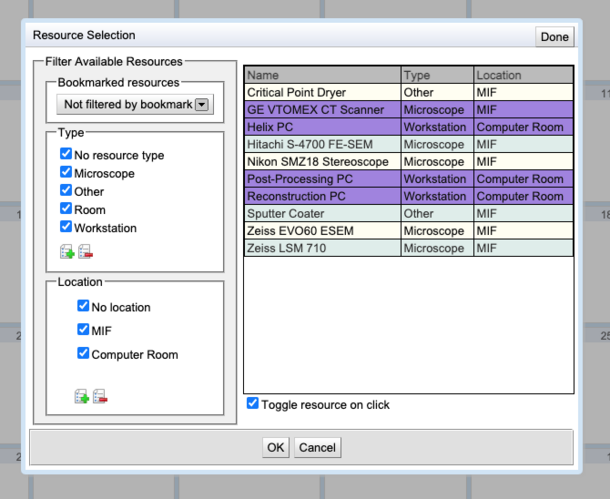Click the Cancel button
The width and height of the screenshot is (610, 499).
pyautogui.click(x=317, y=447)
